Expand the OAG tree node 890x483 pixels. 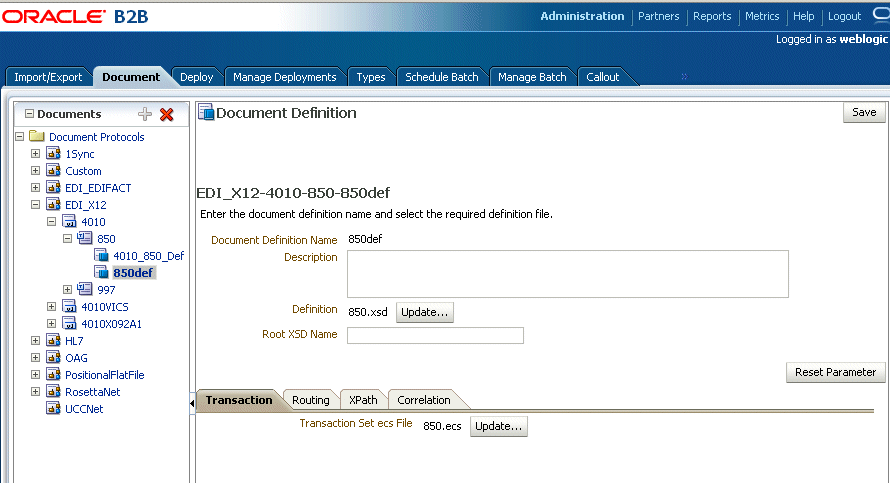tap(35, 358)
